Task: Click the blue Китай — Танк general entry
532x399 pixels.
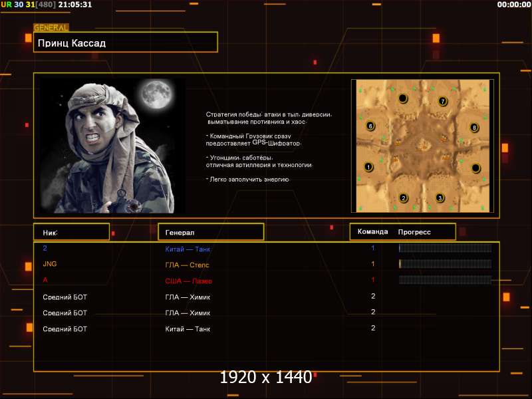Action: (x=188, y=249)
